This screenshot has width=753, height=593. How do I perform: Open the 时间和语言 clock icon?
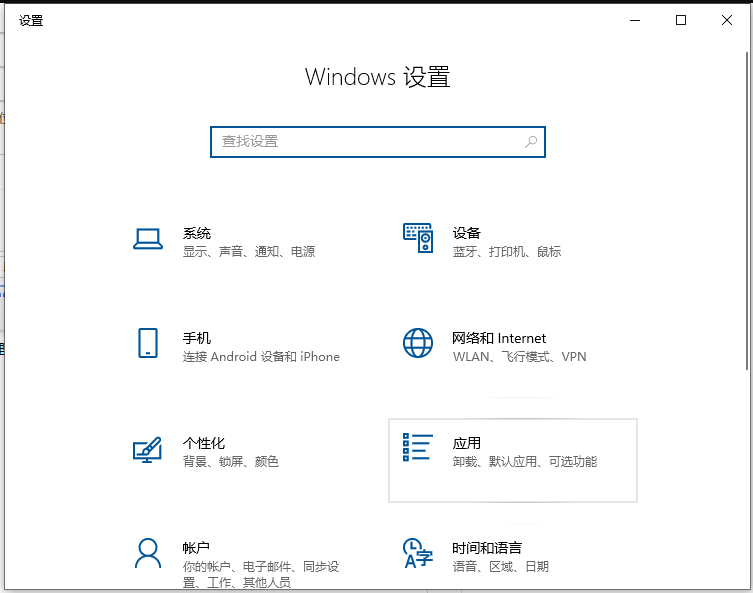tap(418, 553)
